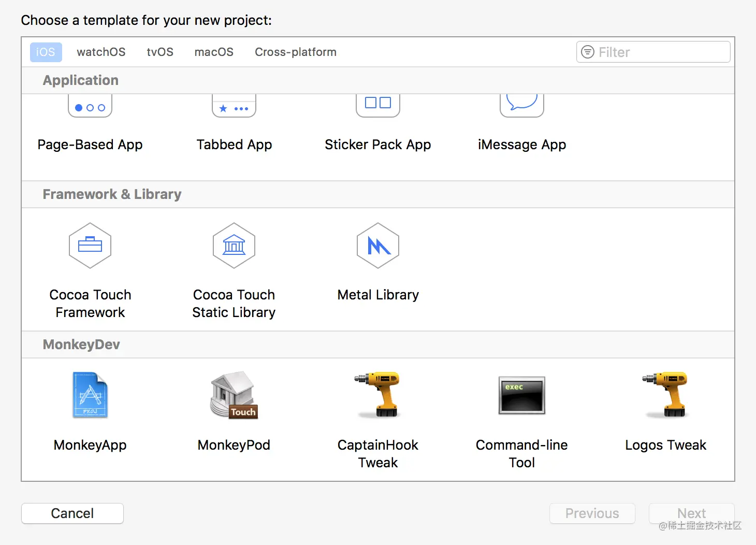The image size is (756, 545).
Task: Pick the Metal Library hexagon icon
Action: [378, 246]
